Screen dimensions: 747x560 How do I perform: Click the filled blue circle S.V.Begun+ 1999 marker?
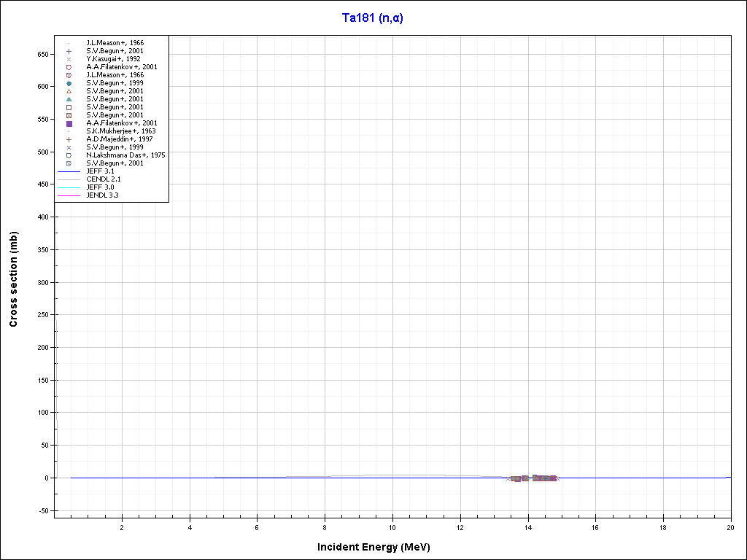[69, 83]
